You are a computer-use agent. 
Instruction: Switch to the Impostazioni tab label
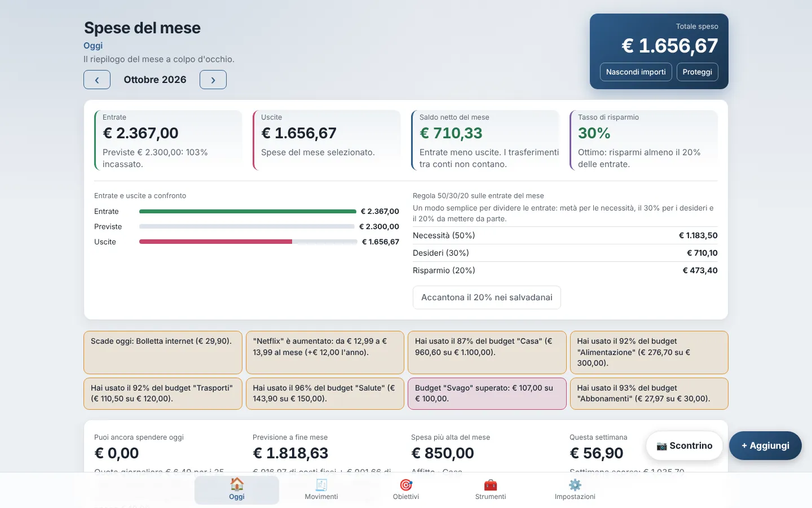[x=575, y=497]
